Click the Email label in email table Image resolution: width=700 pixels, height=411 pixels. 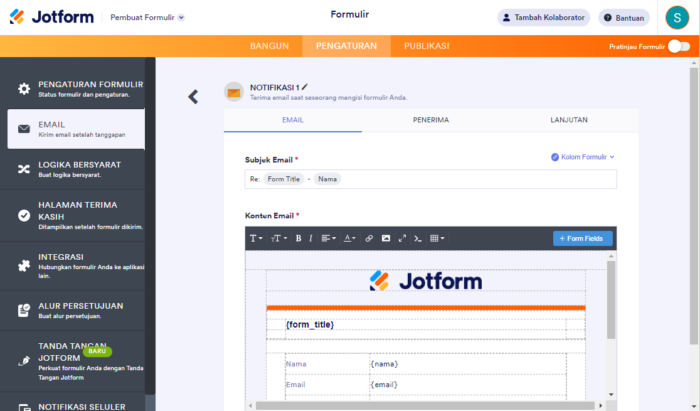(295, 385)
